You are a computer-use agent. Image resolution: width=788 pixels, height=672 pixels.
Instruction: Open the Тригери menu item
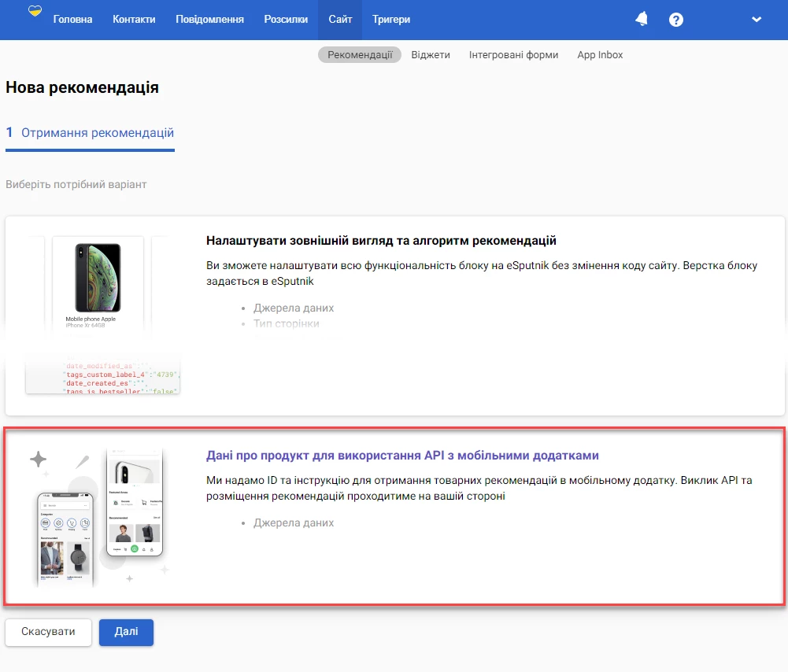coord(391,19)
